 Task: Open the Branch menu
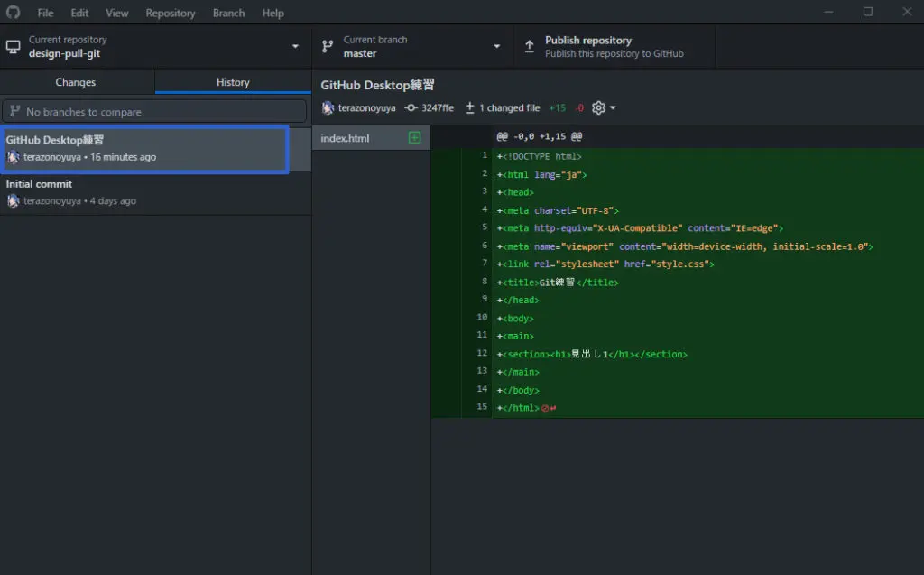click(228, 13)
